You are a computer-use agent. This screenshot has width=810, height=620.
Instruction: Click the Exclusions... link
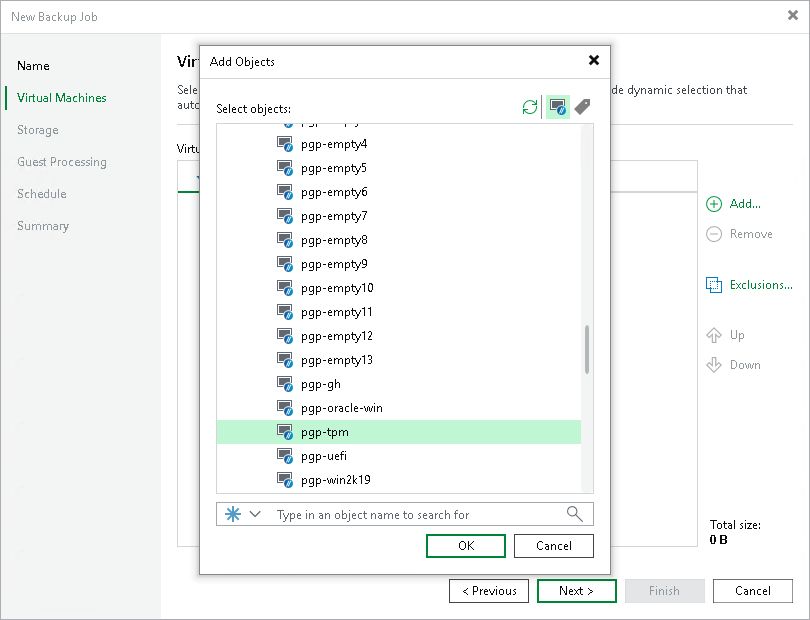(761, 285)
